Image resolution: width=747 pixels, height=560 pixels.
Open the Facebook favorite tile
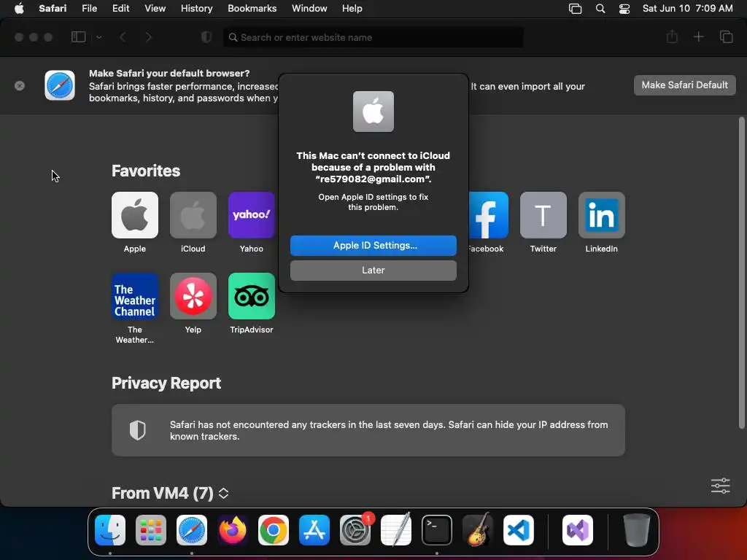pos(488,215)
